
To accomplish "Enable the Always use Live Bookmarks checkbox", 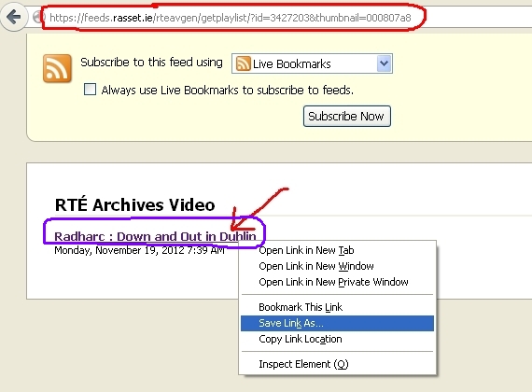I will 90,90.
